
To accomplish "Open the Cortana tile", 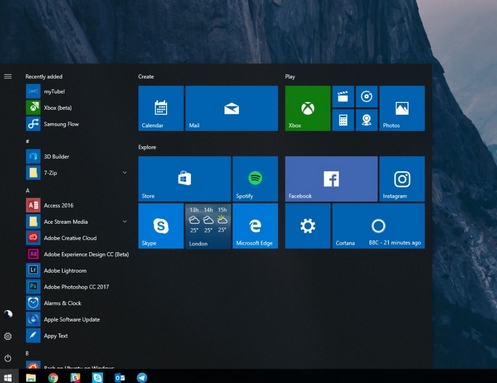I will pyautogui.click(x=378, y=226).
